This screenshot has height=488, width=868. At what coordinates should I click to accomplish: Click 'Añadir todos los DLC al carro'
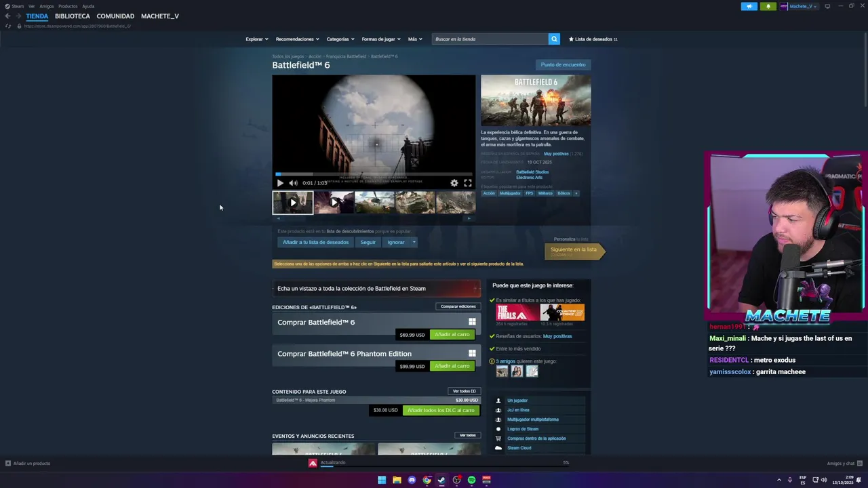(x=441, y=410)
